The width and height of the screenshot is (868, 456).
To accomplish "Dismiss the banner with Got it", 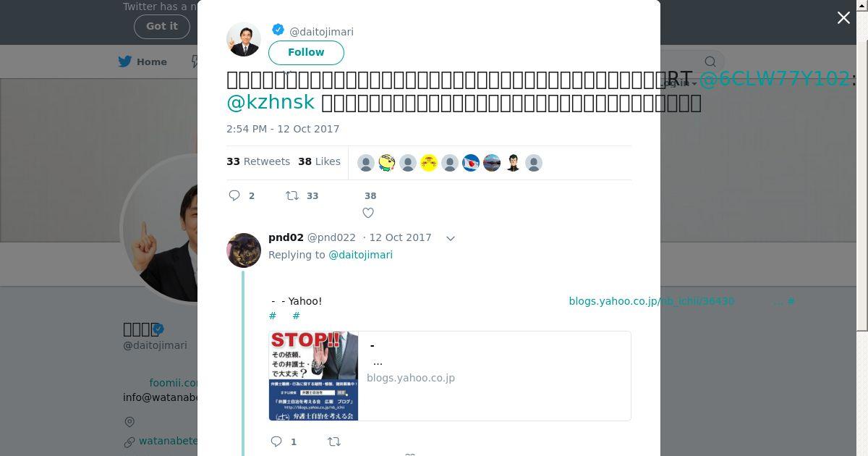I will tap(161, 26).
